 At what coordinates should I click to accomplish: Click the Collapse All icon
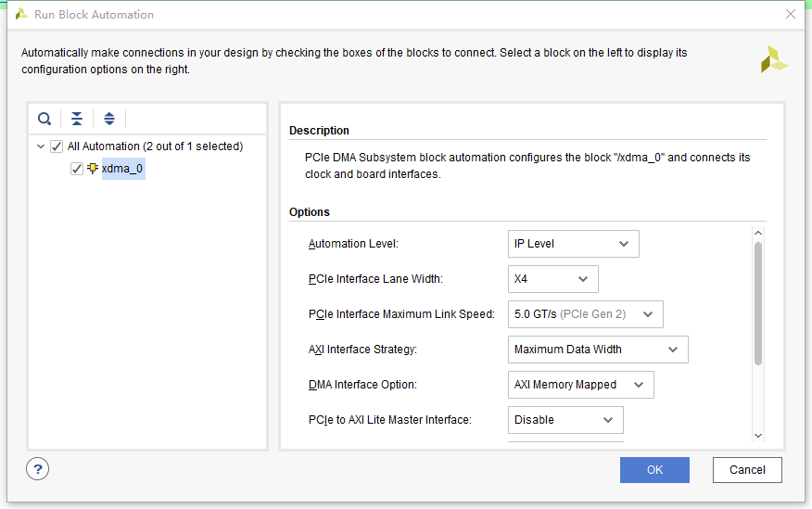pyautogui.click(x=77, y=119)
